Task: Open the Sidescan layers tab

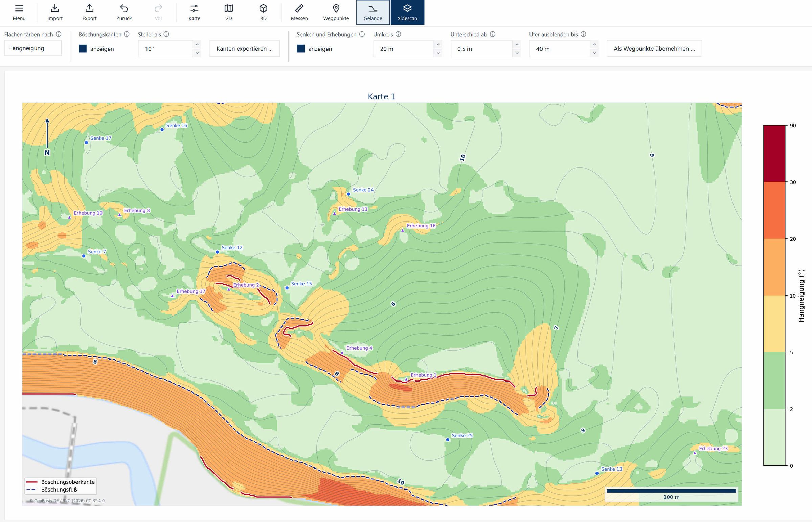Action: (408, 13)
